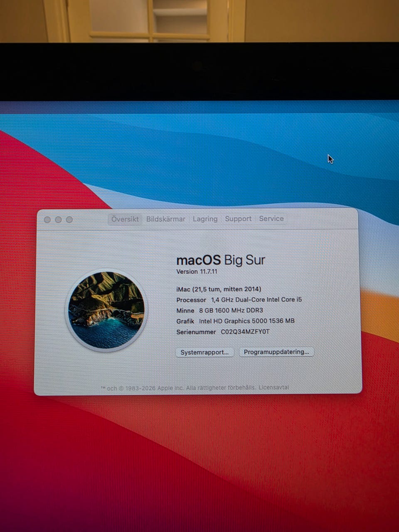The width and height of the screenshot is (399, 532).
Task: Click the Apple copyright notice text
Action: click(x=178, y=388)
